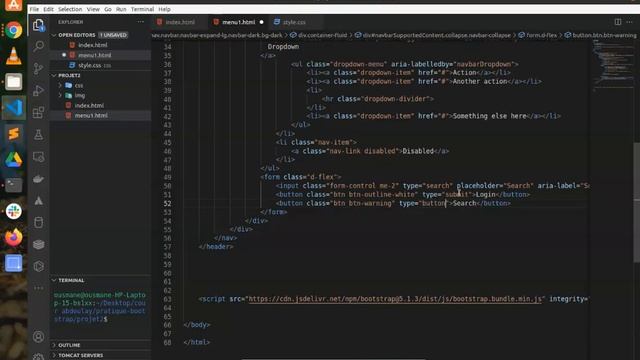Show additional views with ellipsis in activity bar

38,288
